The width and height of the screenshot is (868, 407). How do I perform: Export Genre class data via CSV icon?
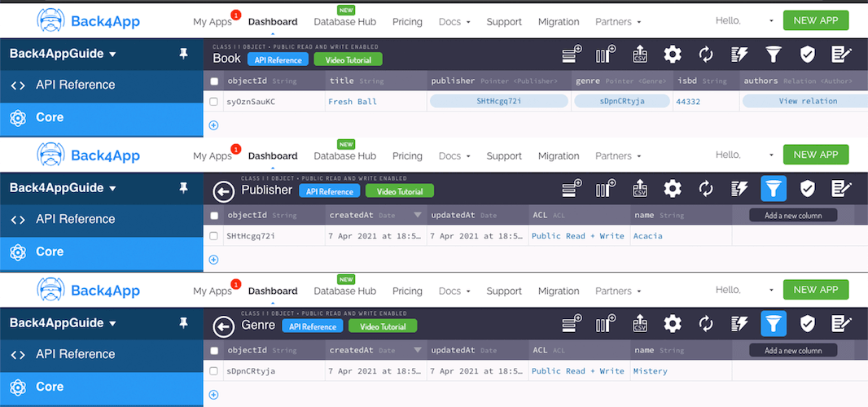tap(640, 325)
